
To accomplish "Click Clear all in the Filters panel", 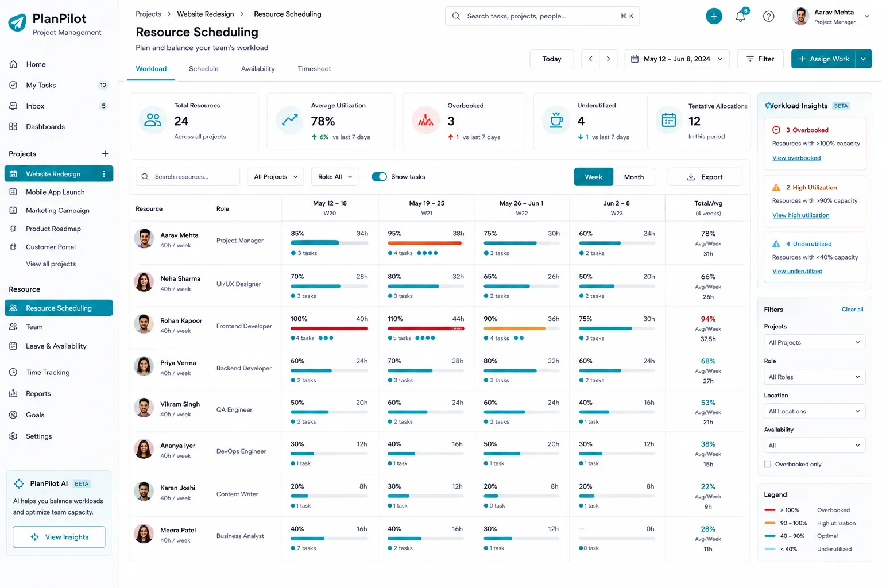I will [x=852, y=310].
